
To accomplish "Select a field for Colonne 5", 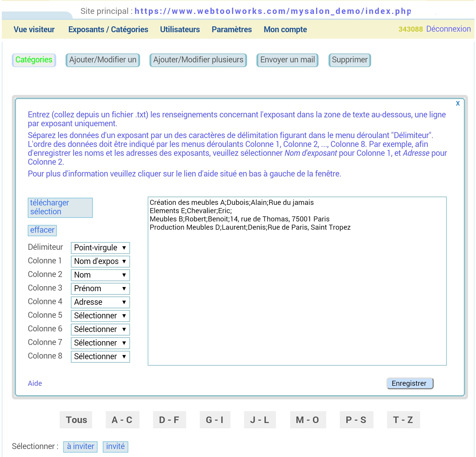I will (100, 316).
